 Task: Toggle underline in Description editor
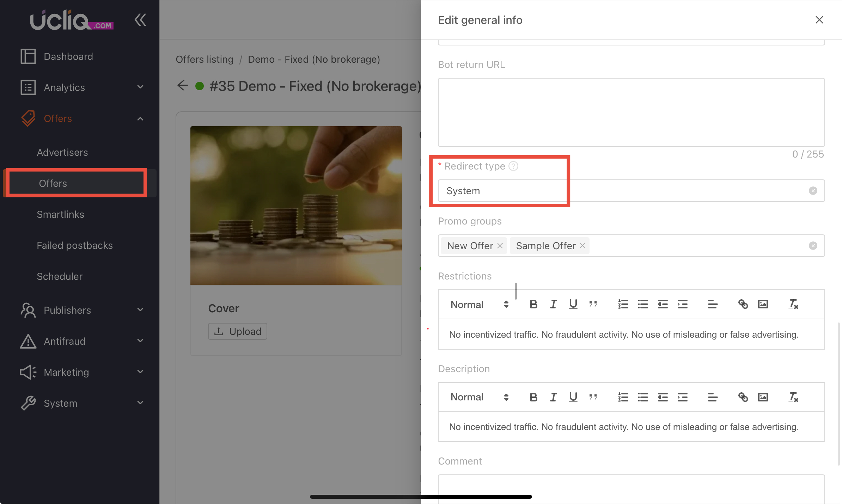[573, 397]
